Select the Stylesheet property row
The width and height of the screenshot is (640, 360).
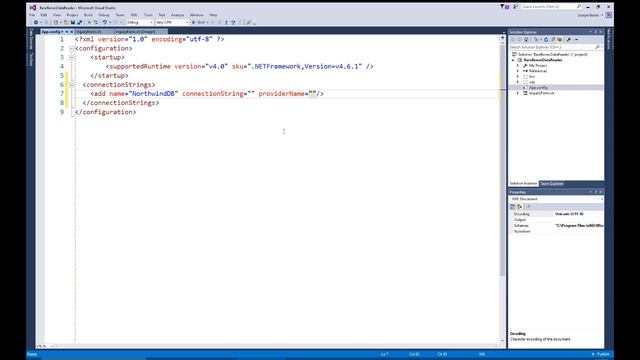tap(557, 231)
